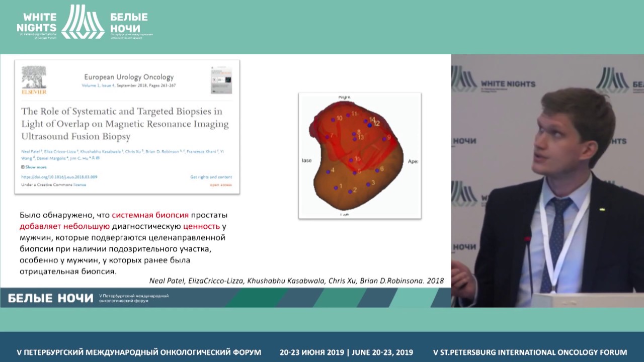Click biopsy point 7 on prostate model

tap(327, 137)
